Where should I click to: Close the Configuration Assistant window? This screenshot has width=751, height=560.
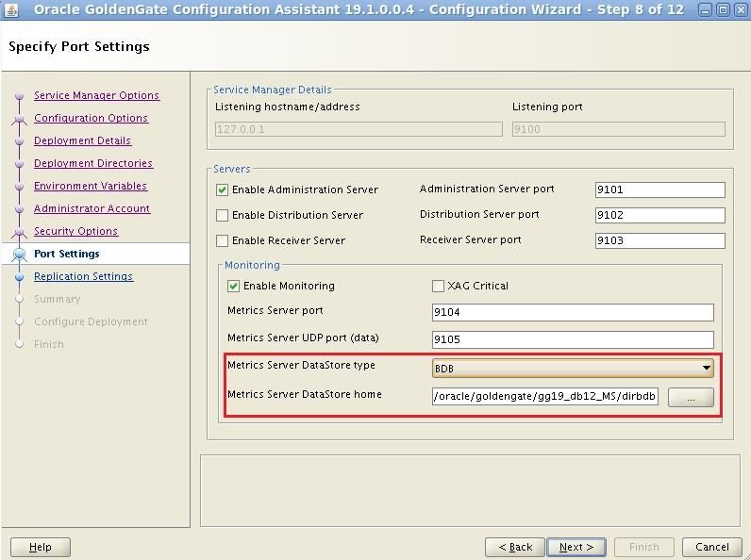(741, 9)
